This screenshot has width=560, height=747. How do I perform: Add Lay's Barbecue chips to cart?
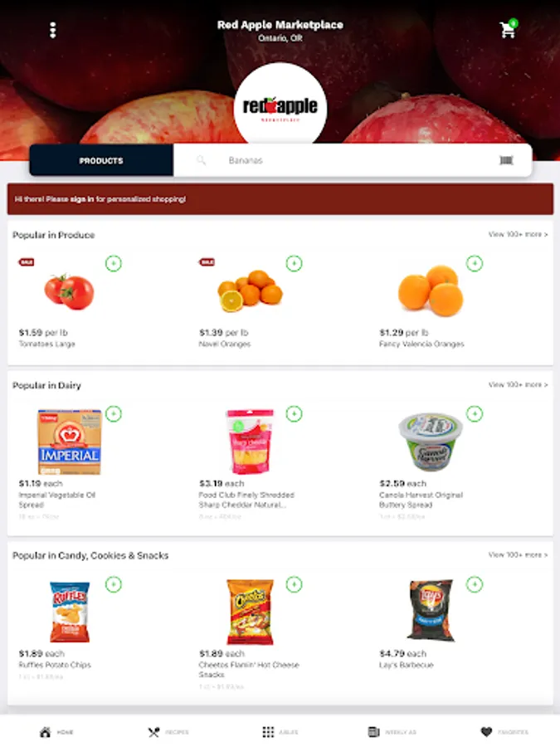click(x=475, y=584)
